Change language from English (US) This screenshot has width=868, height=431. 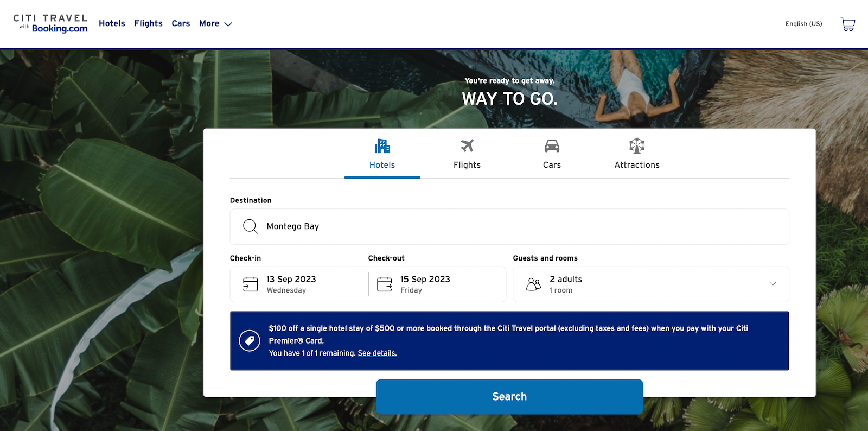point(803,24)
